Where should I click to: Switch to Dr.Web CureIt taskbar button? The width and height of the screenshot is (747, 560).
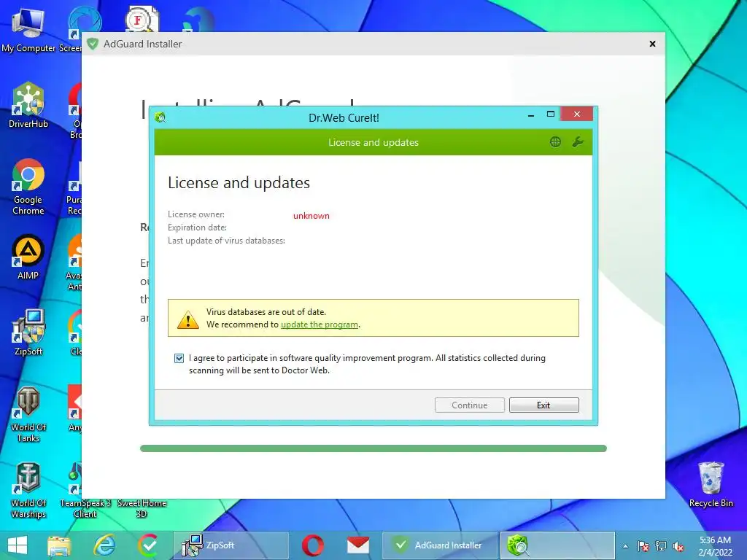pyautogui.click(x=557, y=545)
